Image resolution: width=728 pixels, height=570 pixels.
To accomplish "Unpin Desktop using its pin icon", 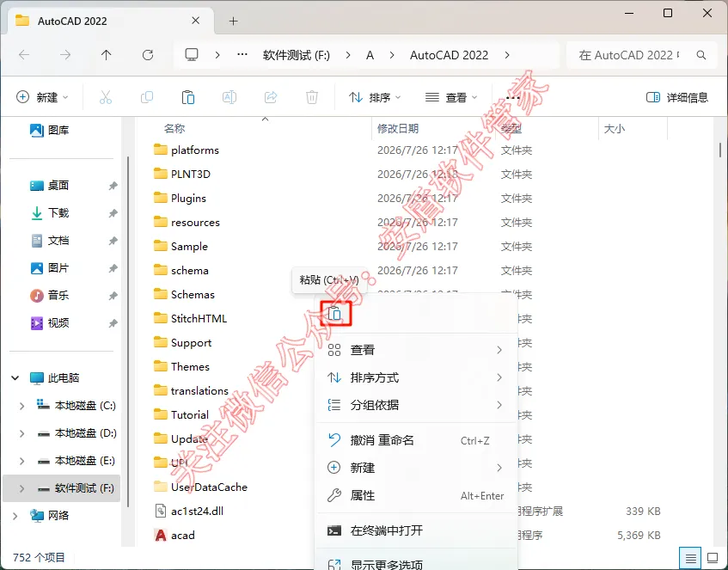I will coord(113,186).
